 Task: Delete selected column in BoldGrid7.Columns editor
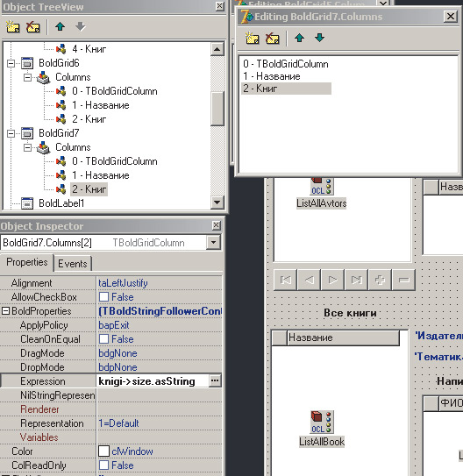[273, 39]
